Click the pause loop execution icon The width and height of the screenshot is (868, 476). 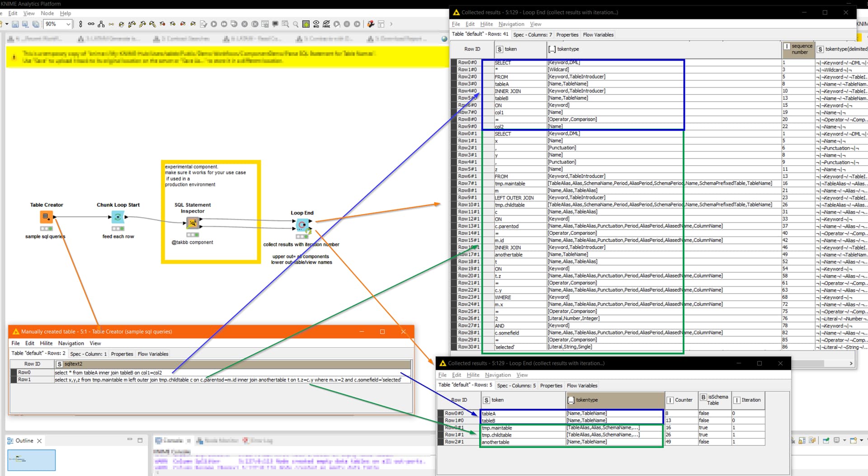pos(347,24)
